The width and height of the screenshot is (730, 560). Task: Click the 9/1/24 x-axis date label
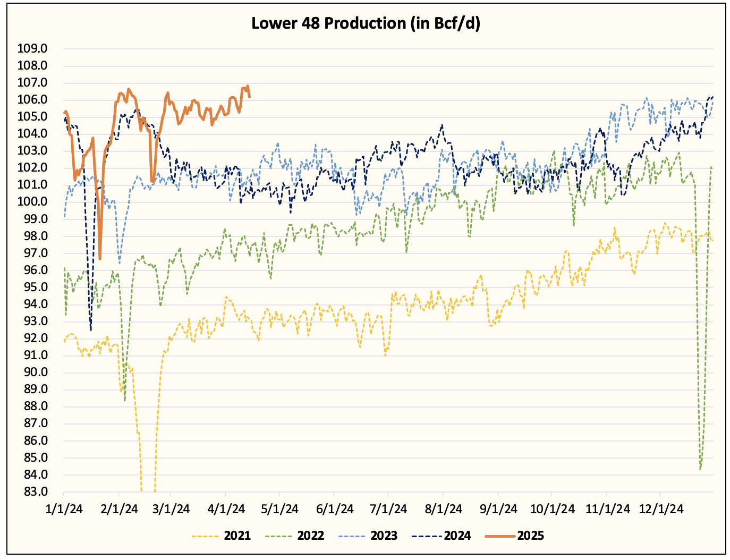pos(498,508)
